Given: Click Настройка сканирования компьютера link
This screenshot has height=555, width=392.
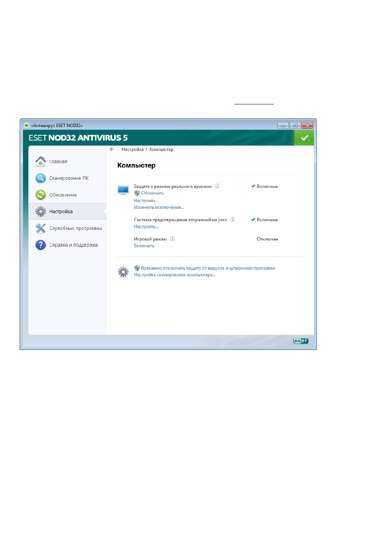Looking at the screenshot, I should tap(175, 275).
